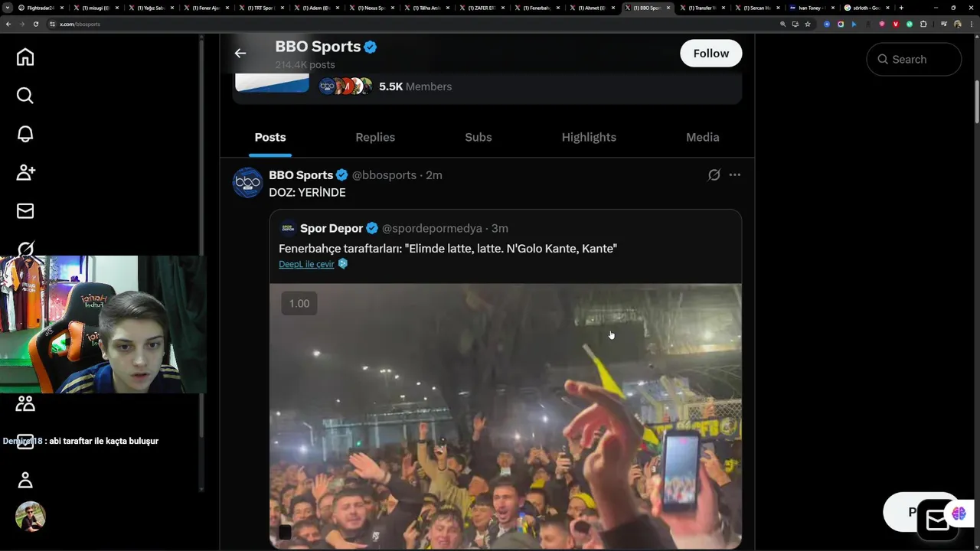Image resolution: width=980 pixels, height=551 pixels.
Task: Open the three-dot menu on BBO post
Action: (x=735, y=175)
